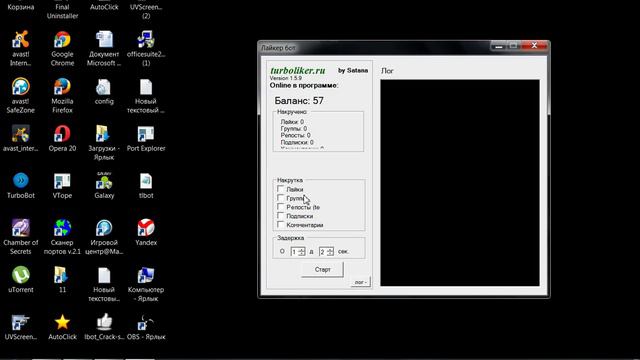
Task: Click the 'Репосты: 0' counter text
Action: [296, 135]
